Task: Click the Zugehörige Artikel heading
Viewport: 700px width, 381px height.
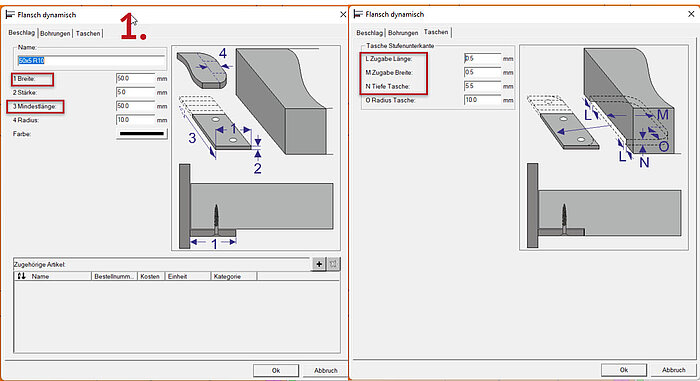Action: pos(40,264)
